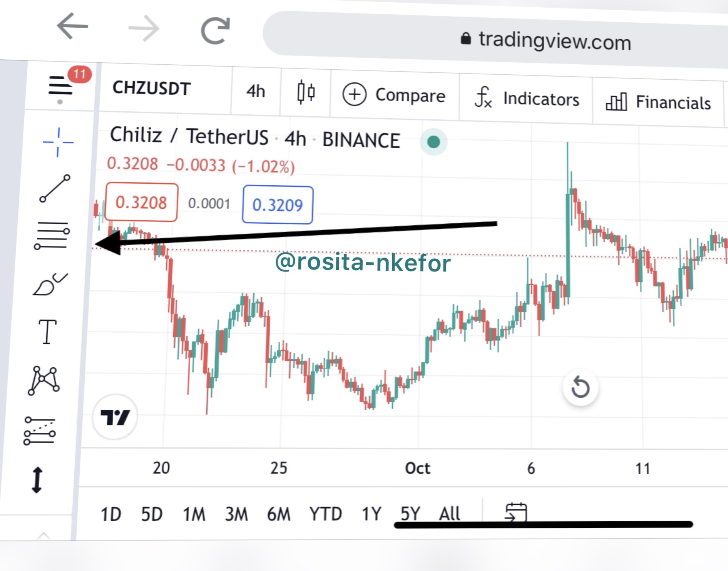Change the 4h interval selector
This screenshot has height=571, width=728.
click(256, 91)
